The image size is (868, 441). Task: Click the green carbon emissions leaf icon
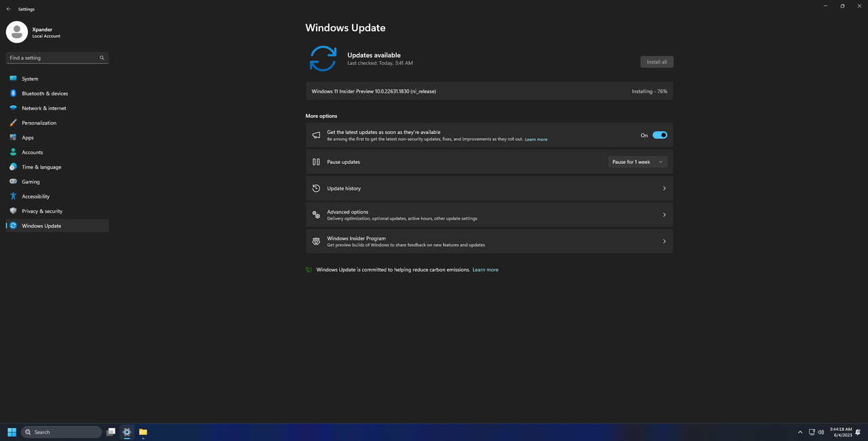[309, 270]
